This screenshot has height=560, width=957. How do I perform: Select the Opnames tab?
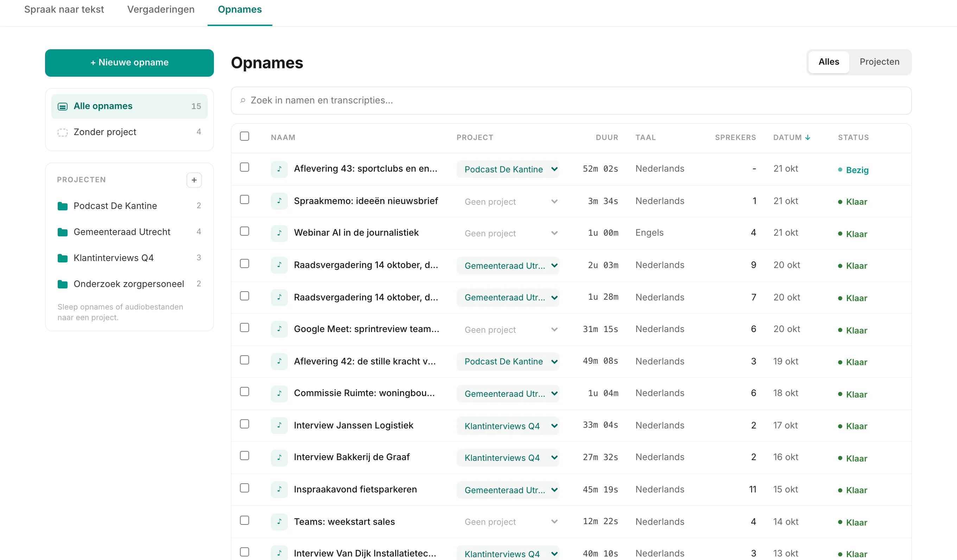pyautogui.click(x=240, y=9)
